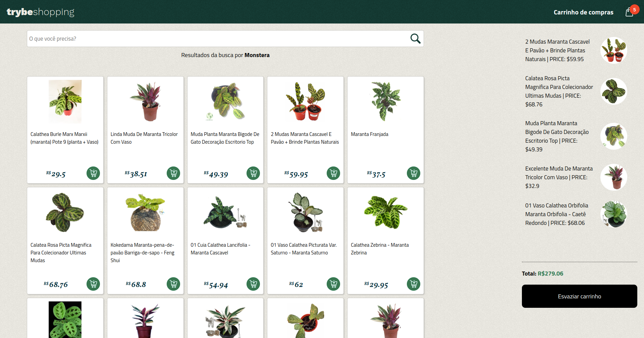This screenshot has width=644, height=338.
Task: Open Linda Muda De Maranta Tricolor product image
Action: tap(145, 102)
